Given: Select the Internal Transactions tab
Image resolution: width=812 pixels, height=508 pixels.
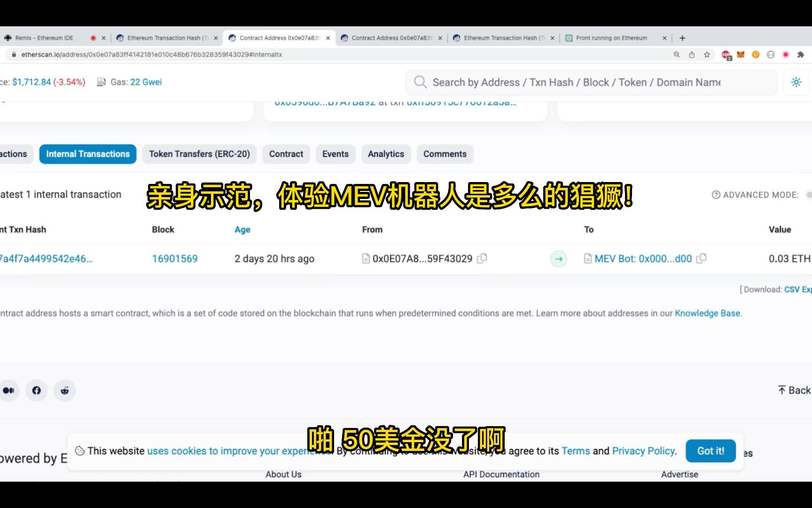Looking at the screenshot, I should pyautogui.click(x=88, y=154).
